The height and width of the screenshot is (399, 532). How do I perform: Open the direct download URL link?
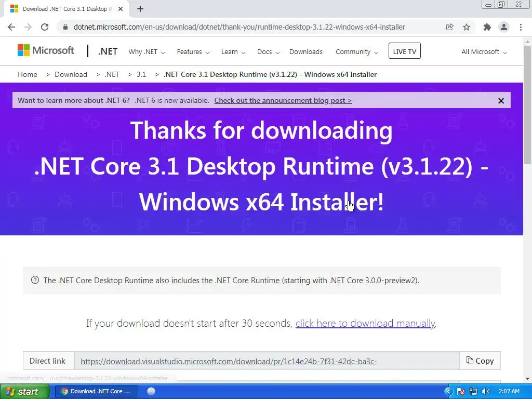(x=229, y=362)
